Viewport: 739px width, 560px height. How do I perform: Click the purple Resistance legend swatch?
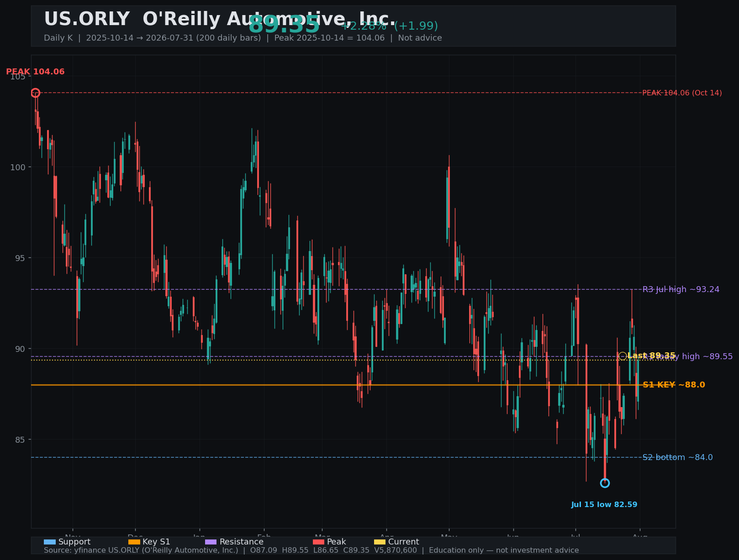tap(211, 542)
